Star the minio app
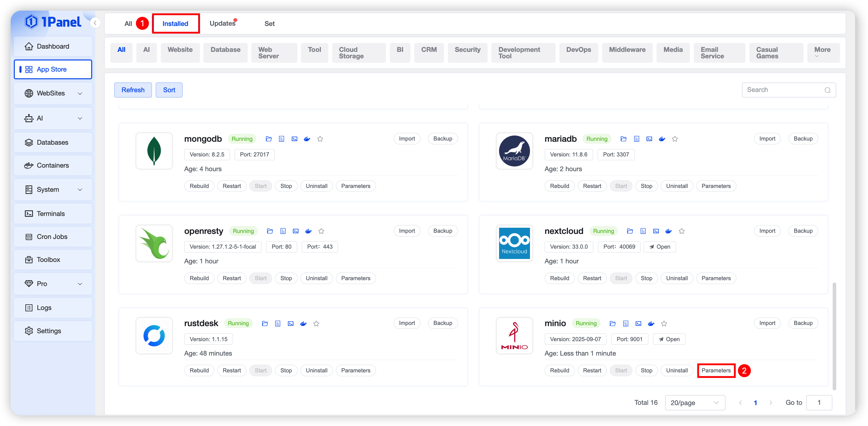Viewport: 868px width, 426px height. (x=664, y=323)
